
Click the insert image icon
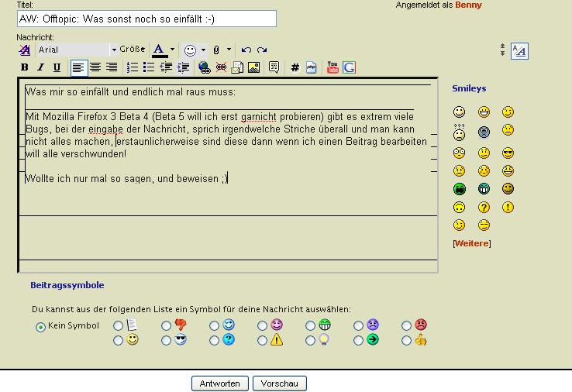pyautogui.click(x=253, y=68)
